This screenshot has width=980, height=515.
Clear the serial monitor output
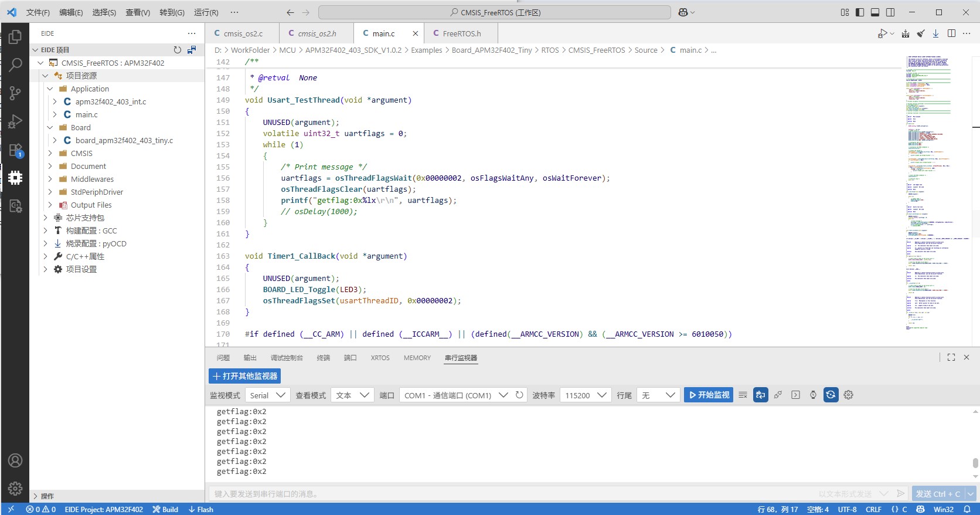(743, 395)
